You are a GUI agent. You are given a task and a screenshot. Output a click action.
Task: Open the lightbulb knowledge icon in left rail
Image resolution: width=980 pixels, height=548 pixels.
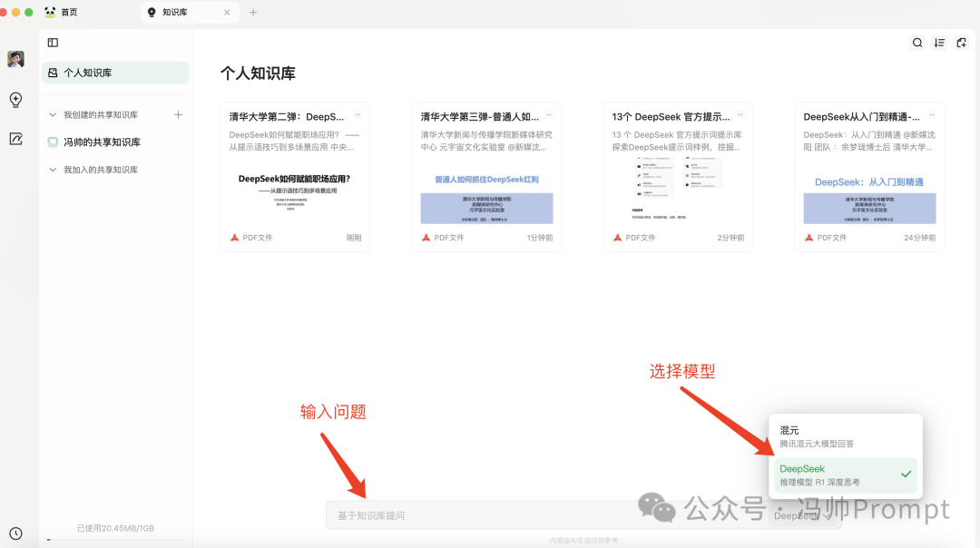[15, 100]
